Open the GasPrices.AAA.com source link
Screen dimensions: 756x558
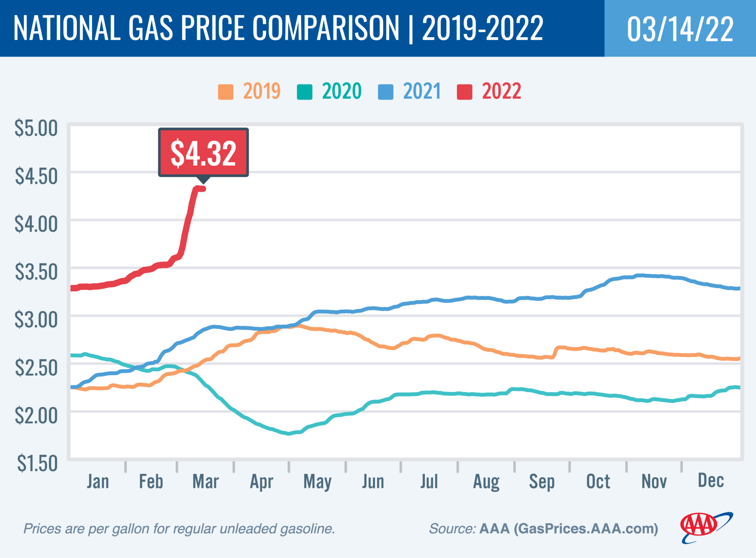(x=587, y=528)
